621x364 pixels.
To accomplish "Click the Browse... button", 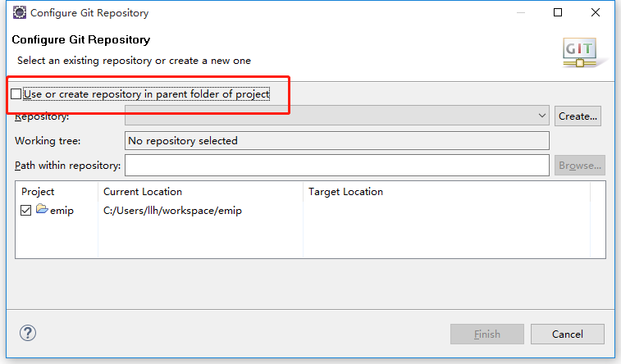I will point(579,166).
